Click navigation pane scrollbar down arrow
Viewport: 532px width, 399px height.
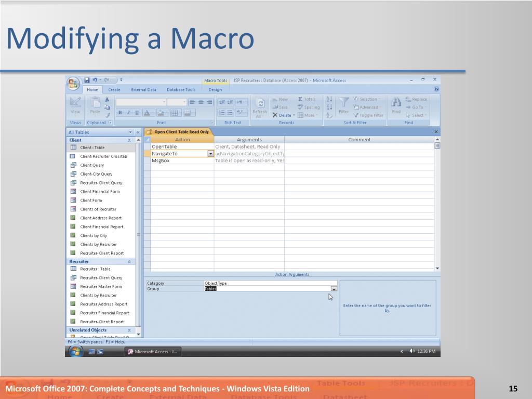point(138,334)
